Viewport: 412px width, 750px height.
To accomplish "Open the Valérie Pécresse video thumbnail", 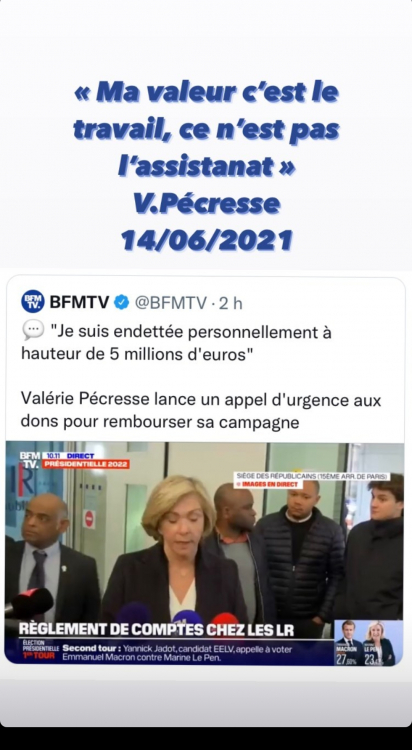I will coord(205,553).
